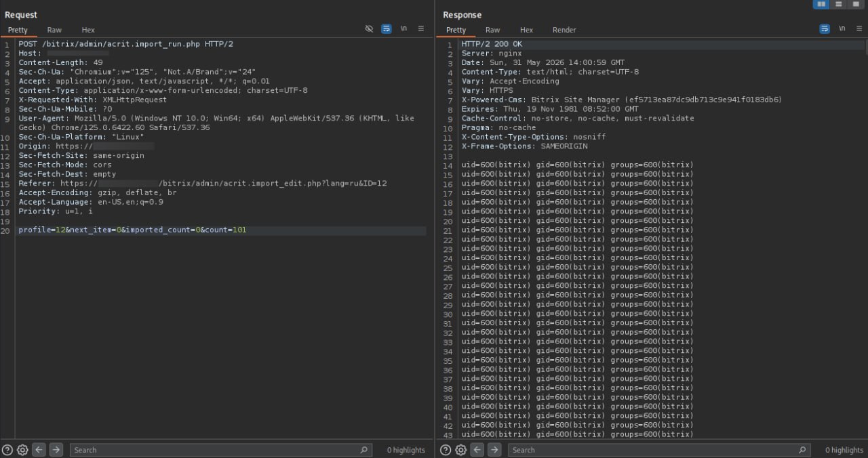Toggle \n non-printable characters in Response
Screen dimensions: 868x458
click(842, 29)
